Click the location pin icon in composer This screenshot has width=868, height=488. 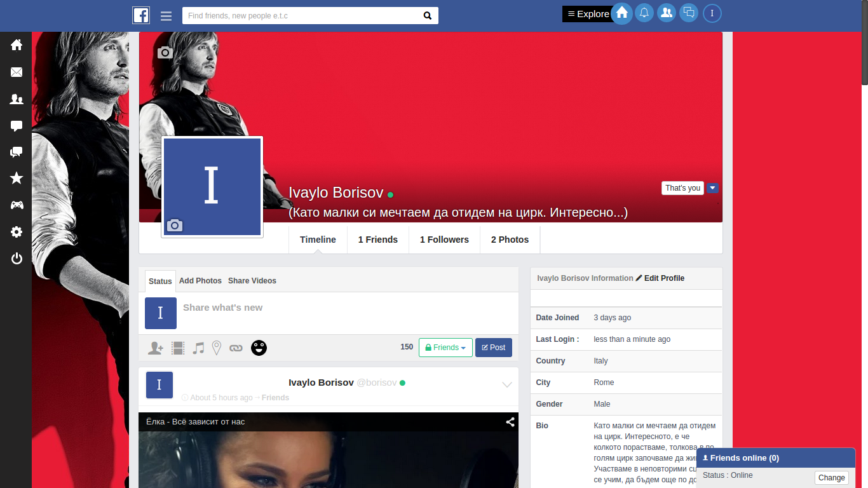point(217,348)
